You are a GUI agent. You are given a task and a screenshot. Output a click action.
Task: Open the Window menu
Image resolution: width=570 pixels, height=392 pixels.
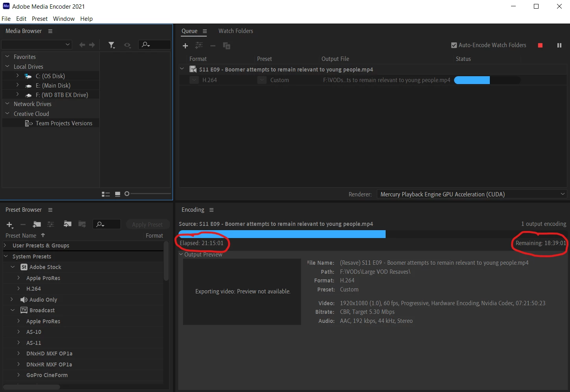coord(64,19)
